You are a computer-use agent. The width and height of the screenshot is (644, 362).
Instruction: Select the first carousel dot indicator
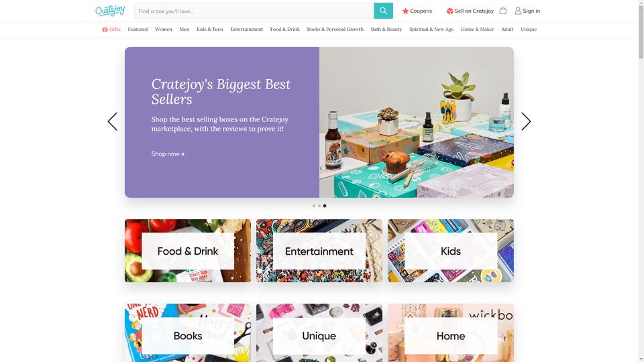(314, 206)
